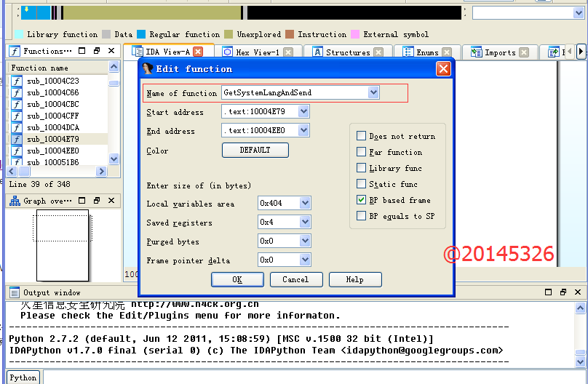The width and height of the screenshot is (588, 384).
Task: Toggle the Library func checkbox
Action: pyautogui.click(x=362, y=168)
